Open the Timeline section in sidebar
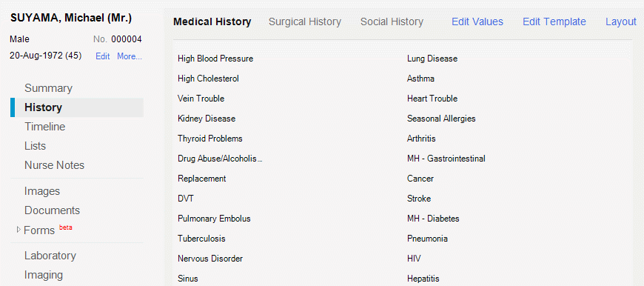 click(44, 127)
